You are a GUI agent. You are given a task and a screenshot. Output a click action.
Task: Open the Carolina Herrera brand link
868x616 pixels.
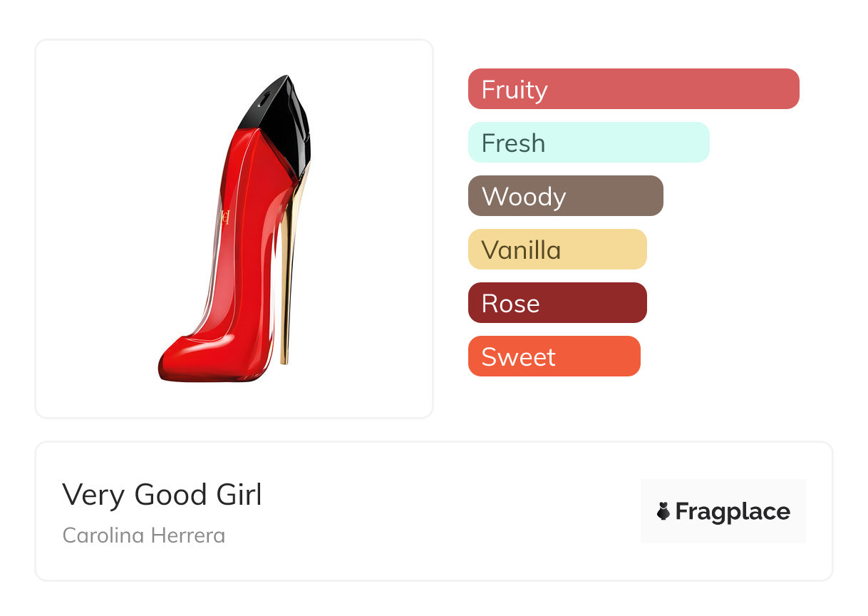144,535
